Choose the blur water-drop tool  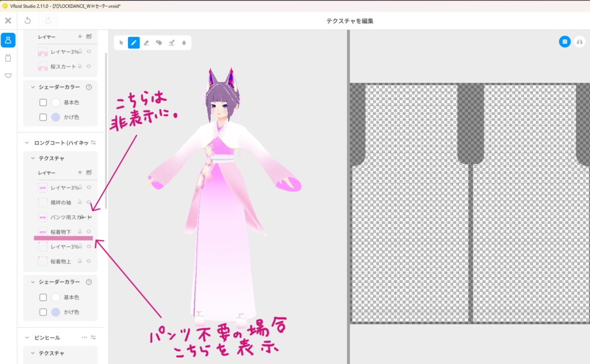tap(184, 43)
